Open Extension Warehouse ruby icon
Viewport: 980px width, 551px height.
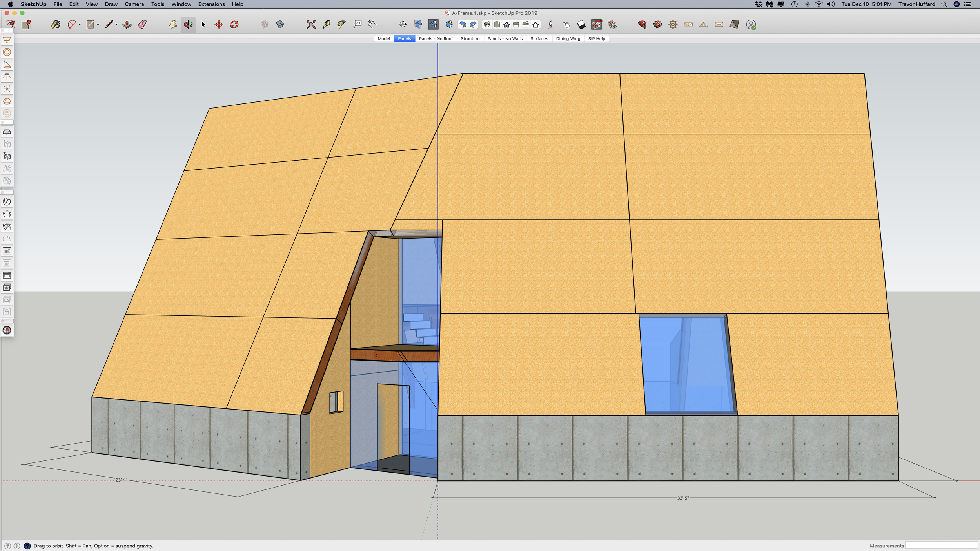pos(642,25)
